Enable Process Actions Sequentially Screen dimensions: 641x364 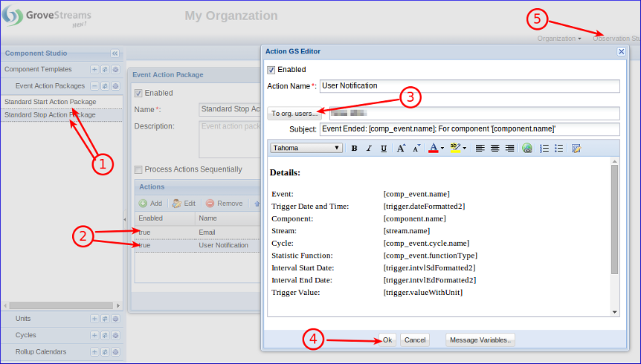[138, 169]
